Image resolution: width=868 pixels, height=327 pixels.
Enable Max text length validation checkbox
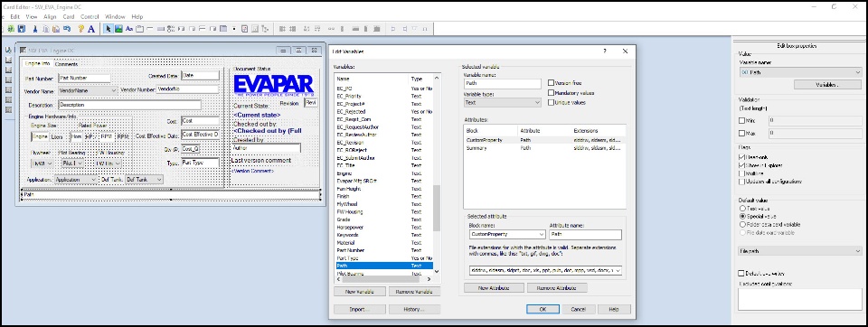pos(741,134)
